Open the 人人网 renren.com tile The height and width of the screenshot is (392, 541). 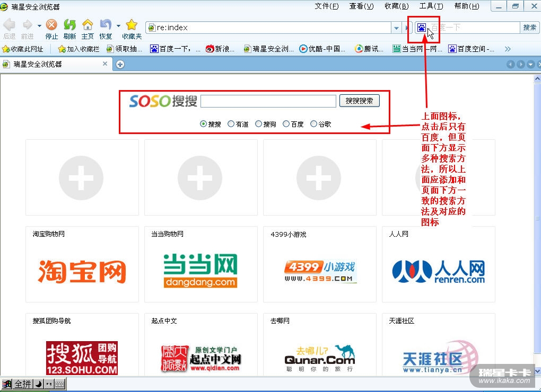point(439,264)
